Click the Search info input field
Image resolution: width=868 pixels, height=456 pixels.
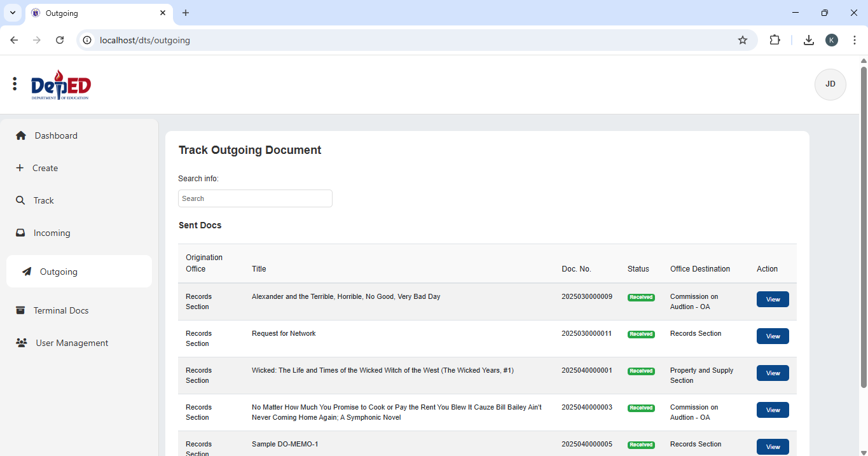tap(255, 198)
